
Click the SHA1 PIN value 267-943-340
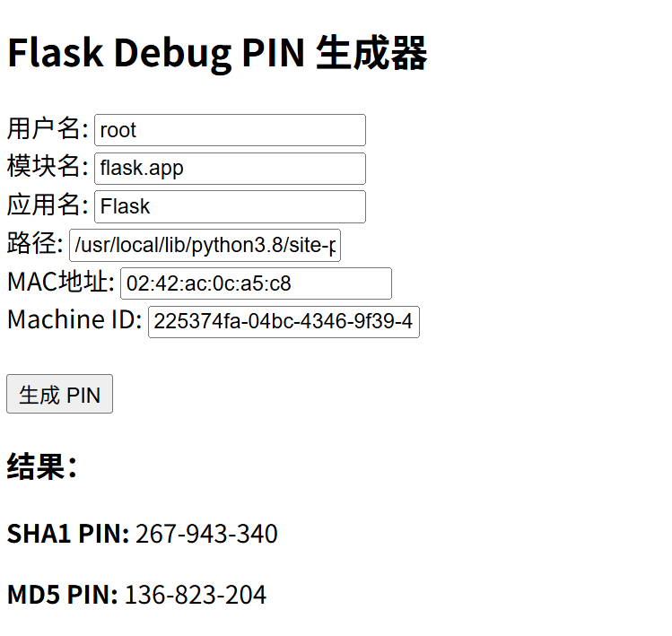tap(206, 534)
